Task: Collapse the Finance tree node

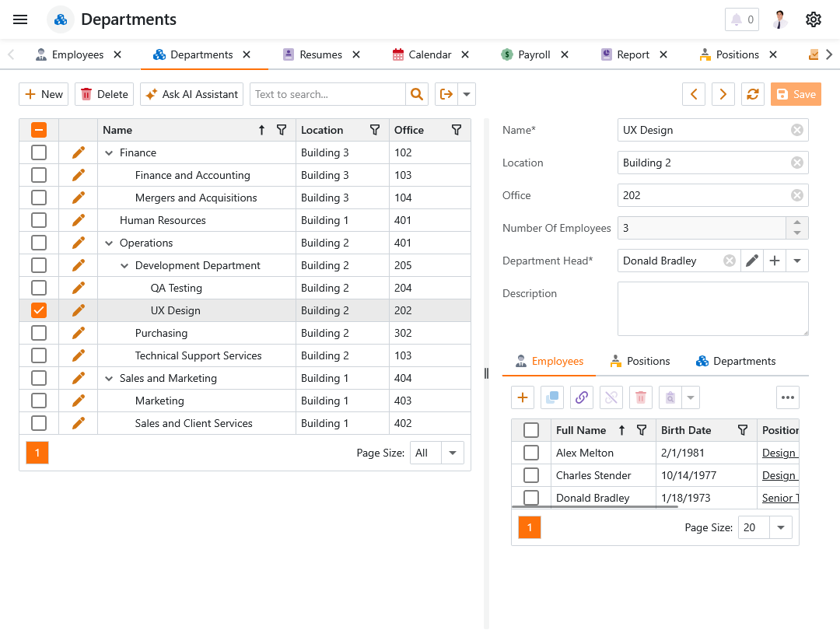Action: 109,153
